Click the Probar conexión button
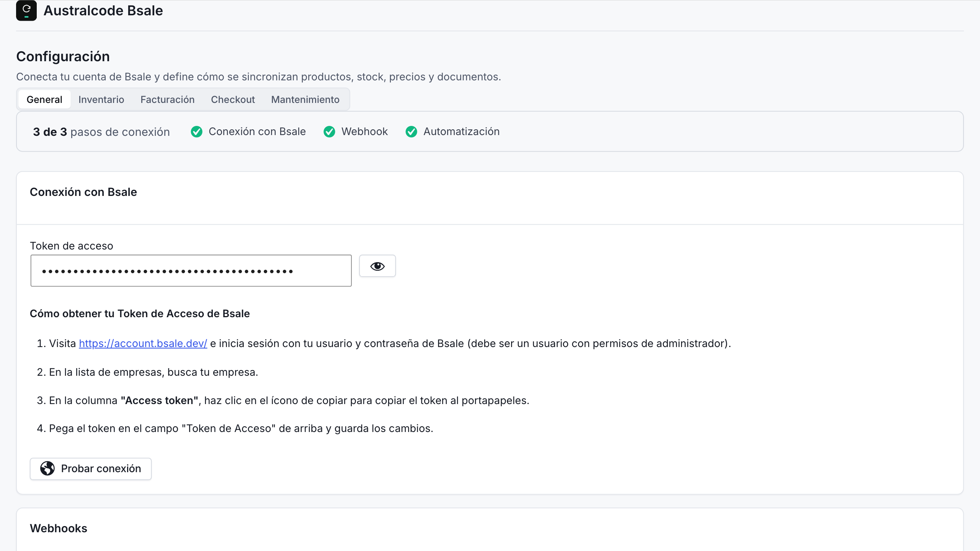 (91, 469)
